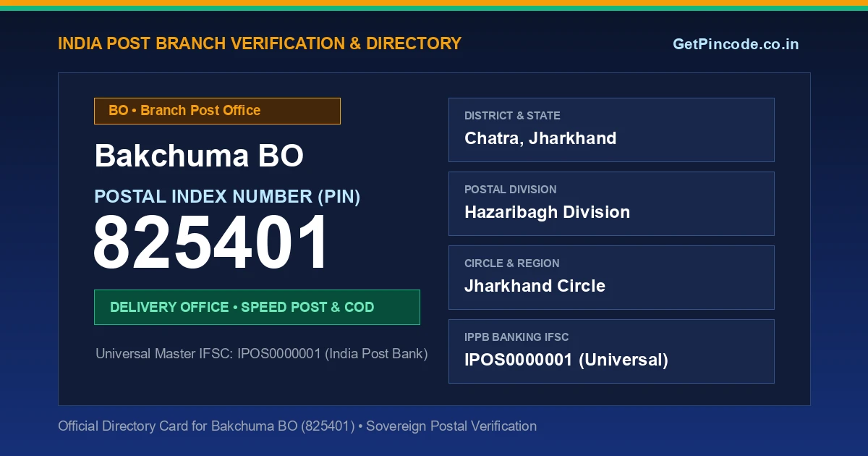Open the Postal Division info box
868x456 pixels.
pyautogui.click(x=611, y=203)
